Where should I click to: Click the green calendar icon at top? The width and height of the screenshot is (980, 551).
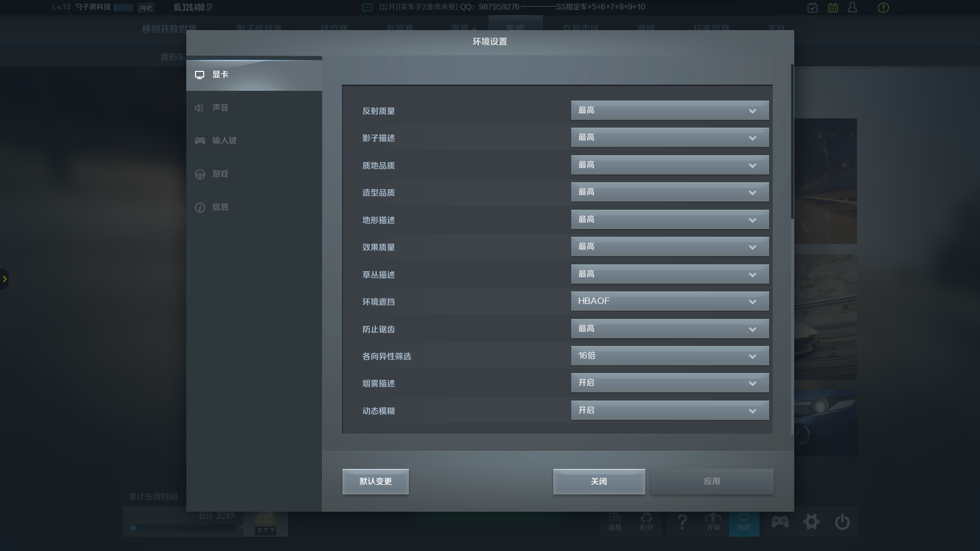tap(832, 8)
